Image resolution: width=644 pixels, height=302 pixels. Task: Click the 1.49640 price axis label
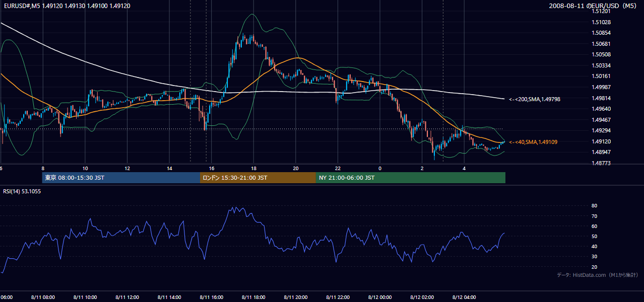[601, 109]
